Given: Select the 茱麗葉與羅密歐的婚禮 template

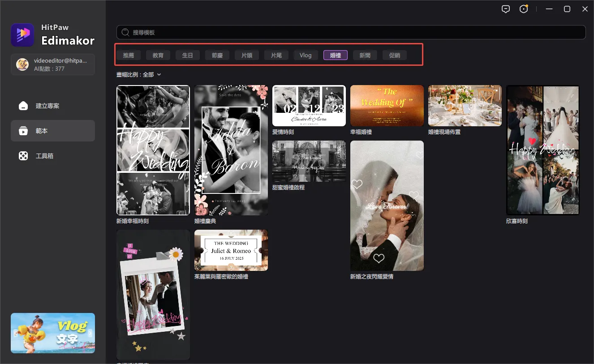Looking at the screenshot, I should click(231, 250).
